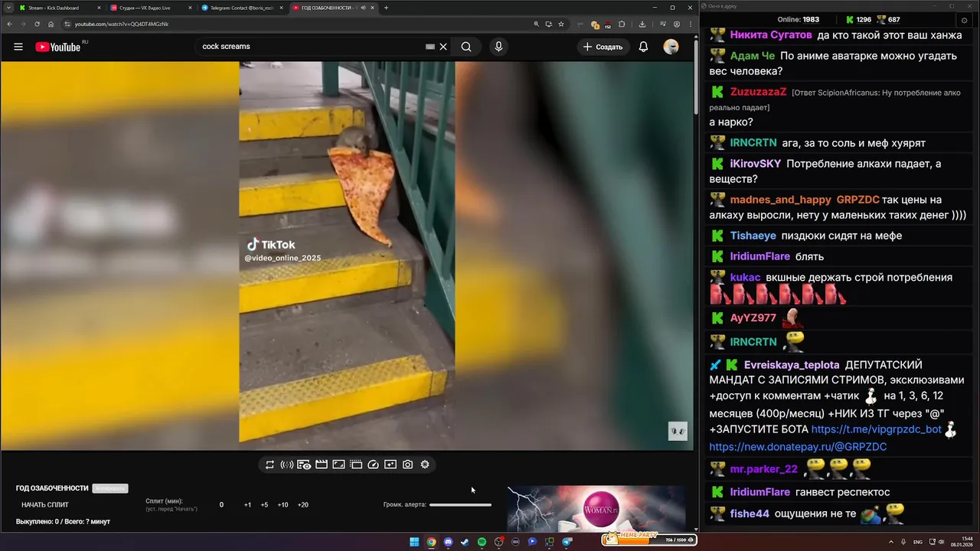The height and width of the screenshot is (551, 980).
Task: Open Telegram from the taskbar
Action: tap(567, 542)
